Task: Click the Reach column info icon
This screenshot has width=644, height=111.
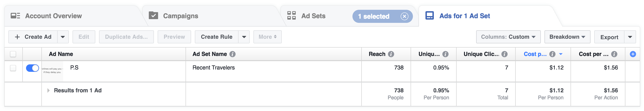Action: tap(391, 54)
